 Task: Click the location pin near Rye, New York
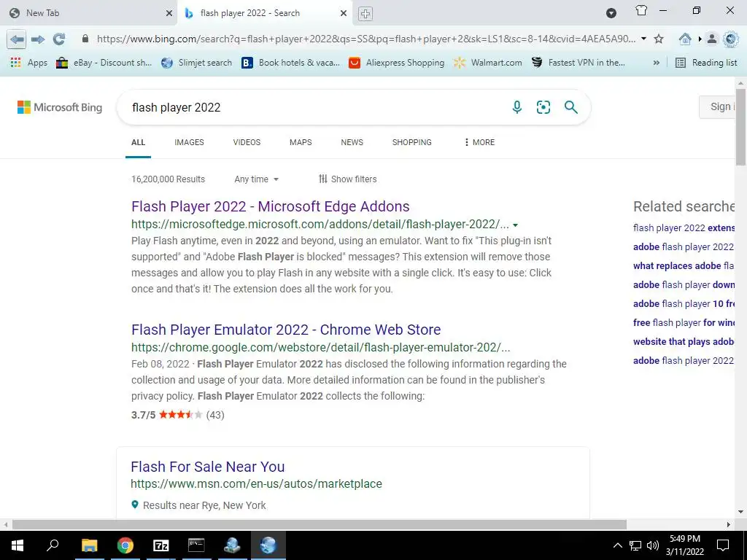pyautogui.click(x=135, y=505)
